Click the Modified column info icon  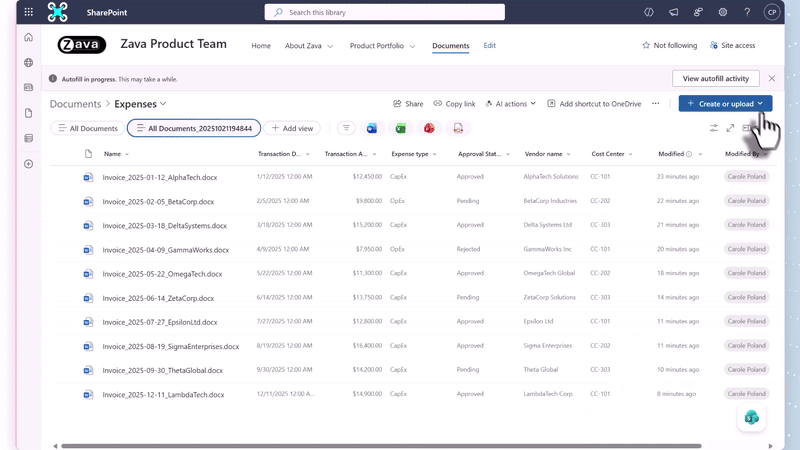coord(689,154)
